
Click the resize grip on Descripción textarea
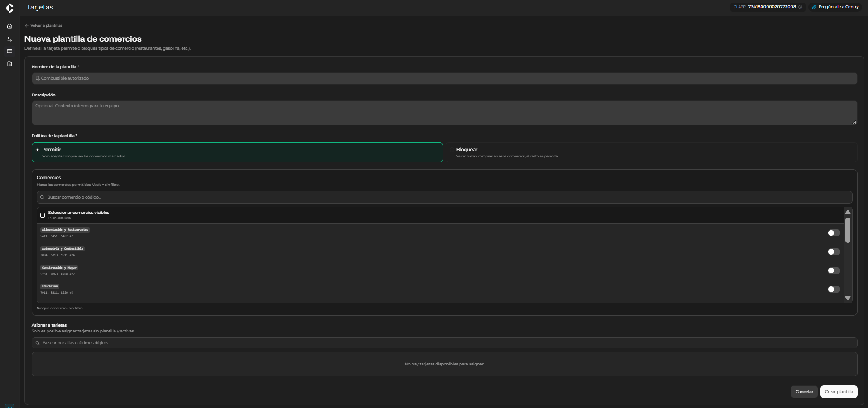tap(854, 123)
